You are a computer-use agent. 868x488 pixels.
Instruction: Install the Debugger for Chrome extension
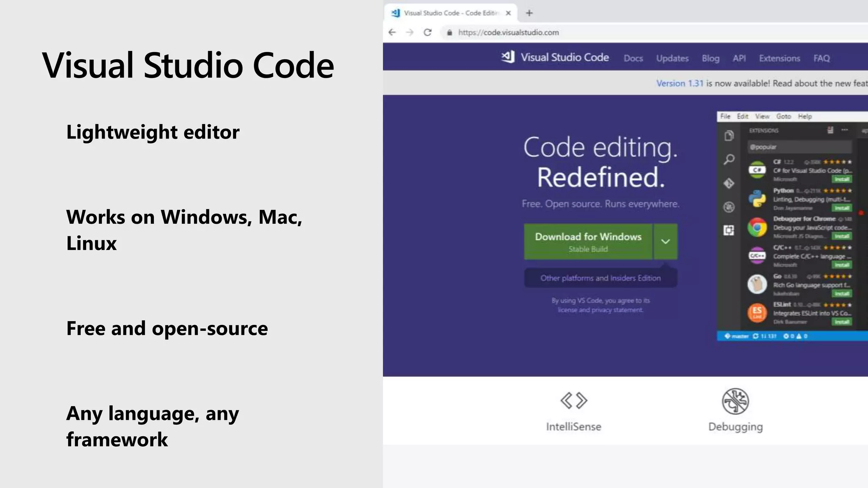pyautogui.click(x=842, y=236)
